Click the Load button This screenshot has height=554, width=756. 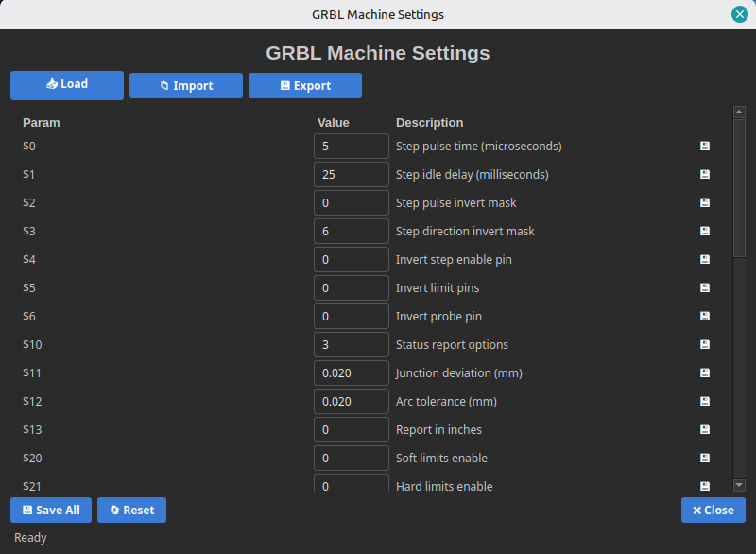(67, 85)
